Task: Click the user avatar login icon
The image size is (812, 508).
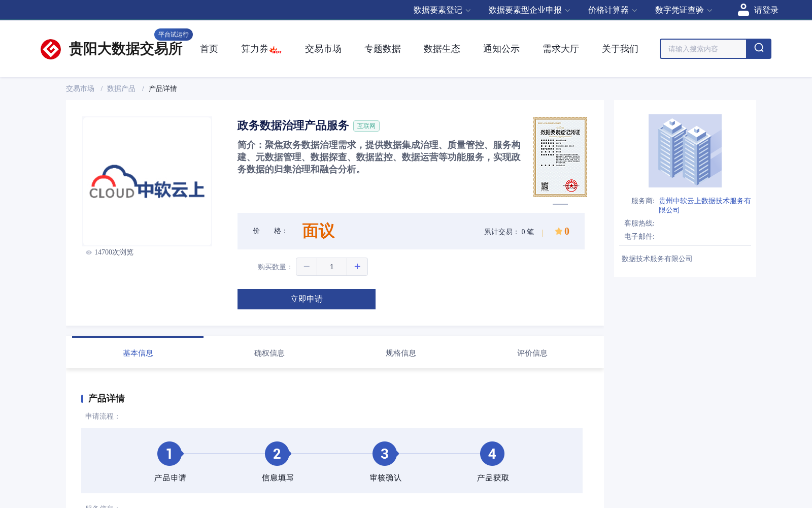Action: coord(743,10)
